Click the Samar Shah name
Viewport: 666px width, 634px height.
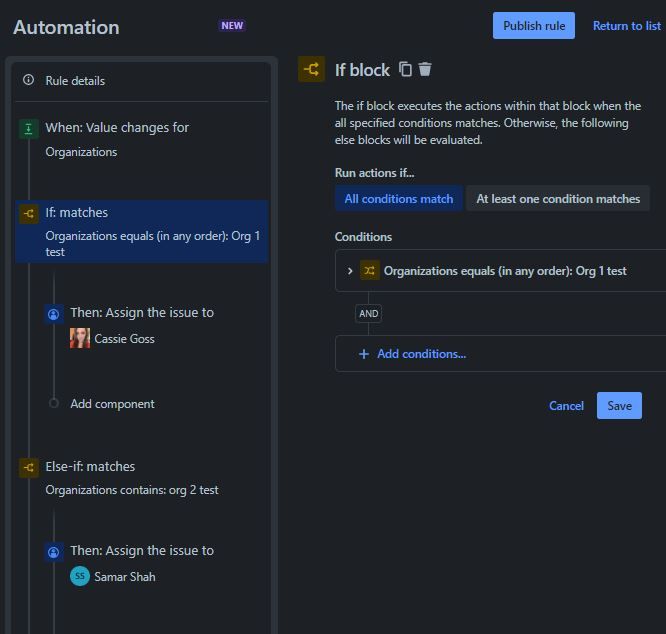pos(125,577)
